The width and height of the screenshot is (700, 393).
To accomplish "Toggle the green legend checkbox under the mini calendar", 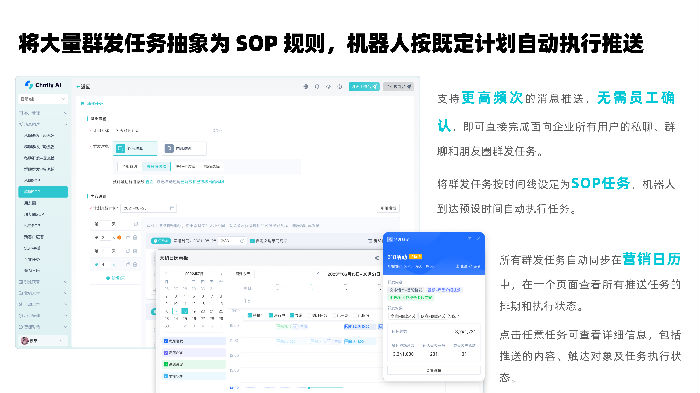I will [x=166, y=364].
